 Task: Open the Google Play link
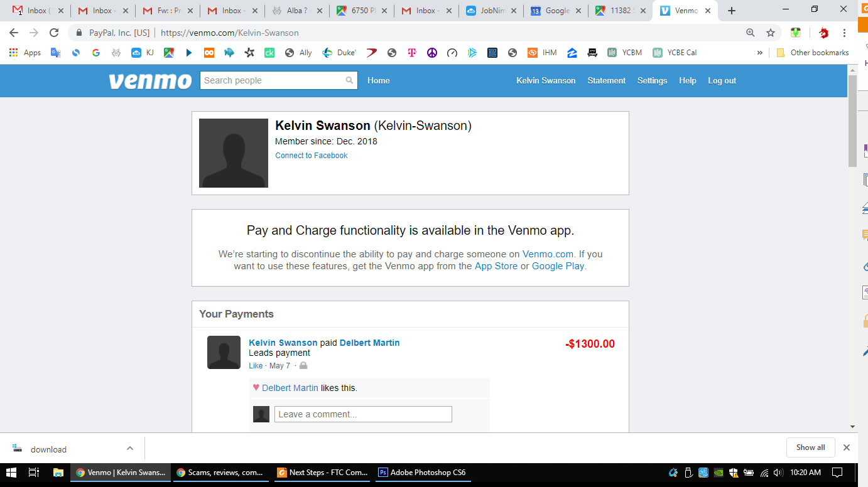point(558,266)
